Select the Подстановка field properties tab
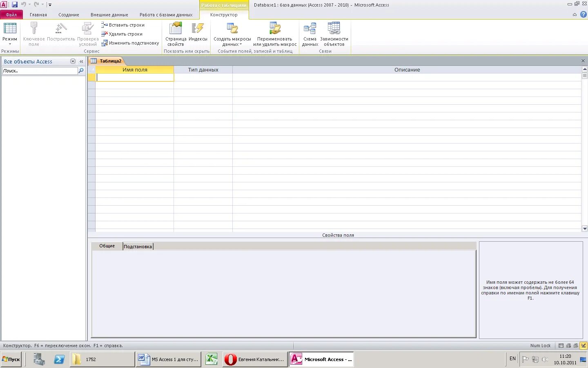This screenshot has height=368, width=588. click(138, 247)
